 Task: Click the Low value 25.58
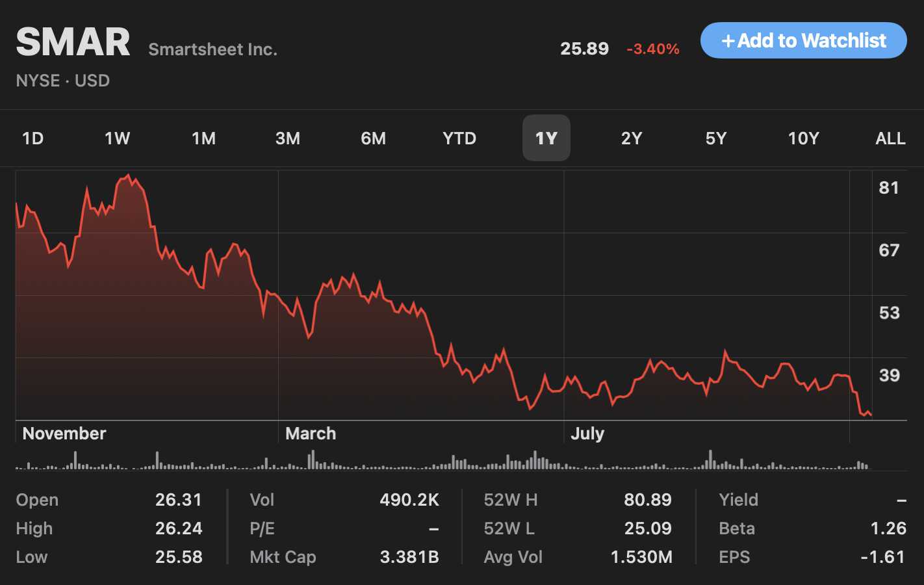179,557
